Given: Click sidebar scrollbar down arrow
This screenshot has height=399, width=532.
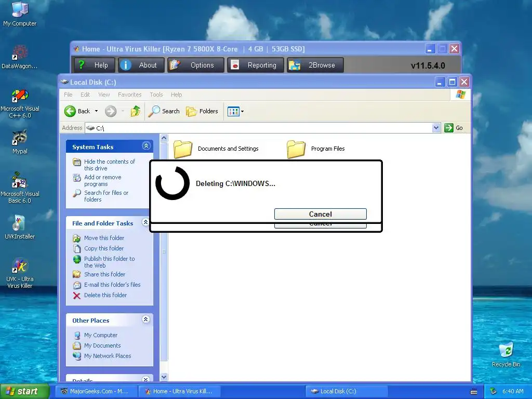Looking at the screenshot, I should point(164,377).
